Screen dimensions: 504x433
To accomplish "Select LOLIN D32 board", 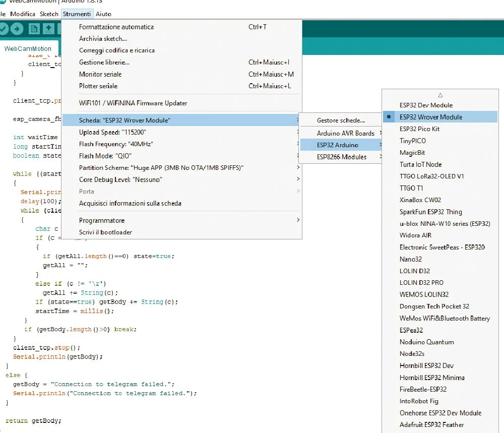I will point(440,271).
